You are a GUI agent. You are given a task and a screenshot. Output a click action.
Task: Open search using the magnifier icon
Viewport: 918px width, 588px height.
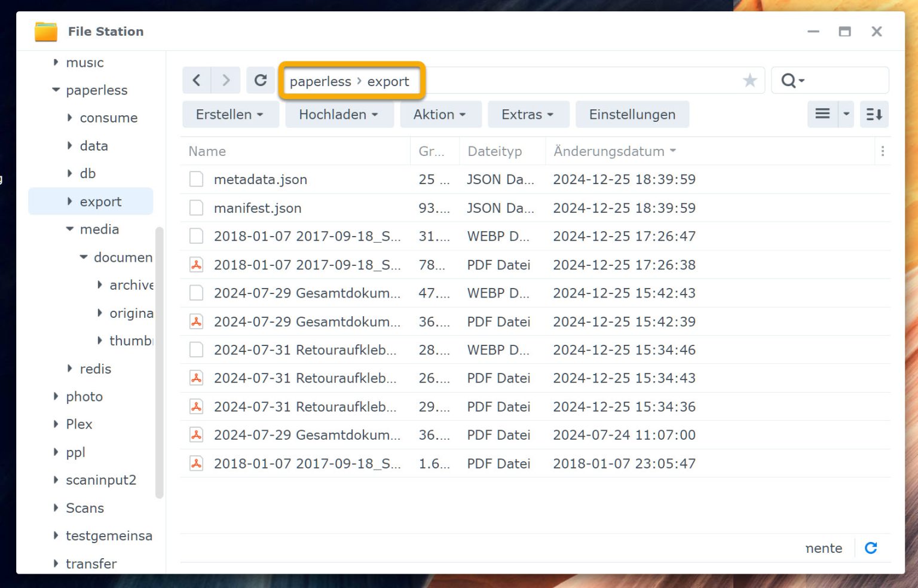coord(789,79)
